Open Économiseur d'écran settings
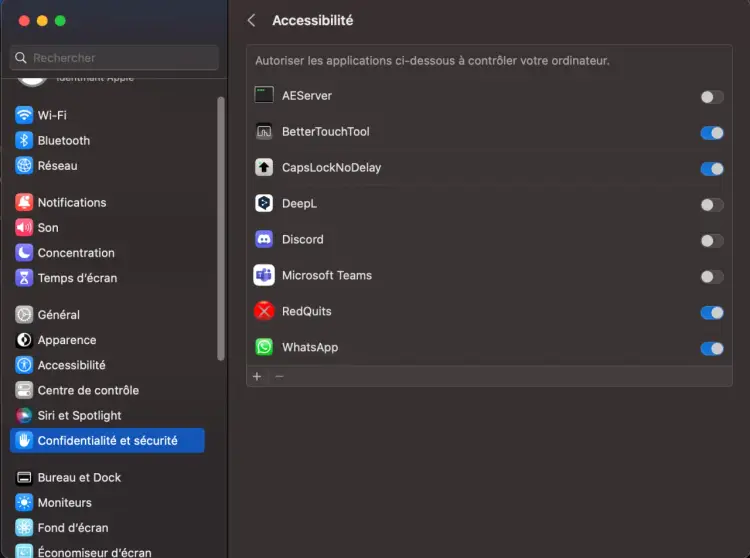Image resolution: width=750 pixels, height=558 pixels. (107, 551)
